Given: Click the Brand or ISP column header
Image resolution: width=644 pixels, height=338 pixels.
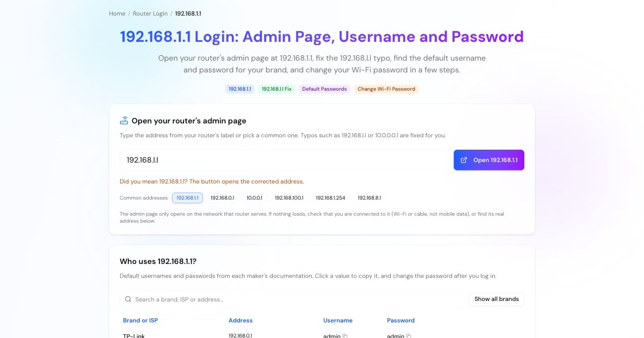Looking at the screenshot, I should [x=141, y=320].
